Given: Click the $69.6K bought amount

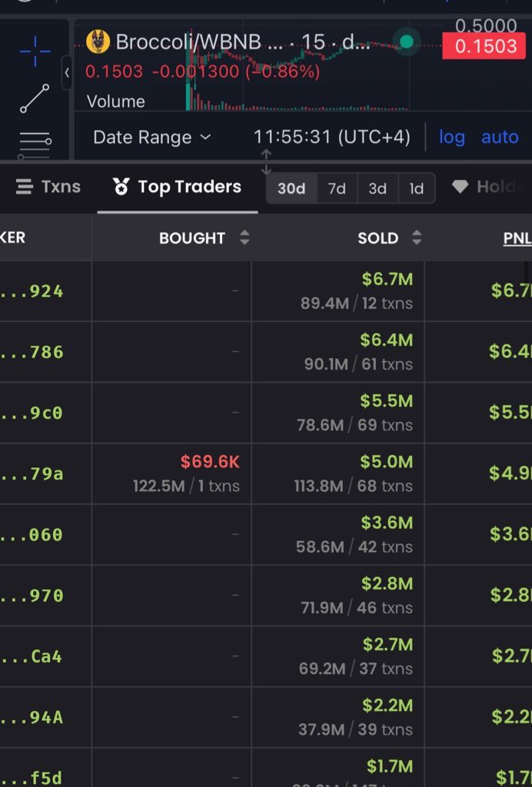Looking at the screenshot, I should coord(210,462).
